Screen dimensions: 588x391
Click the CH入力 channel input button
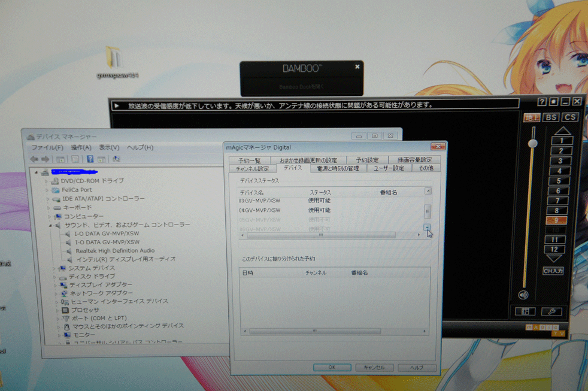coord(553,271)
